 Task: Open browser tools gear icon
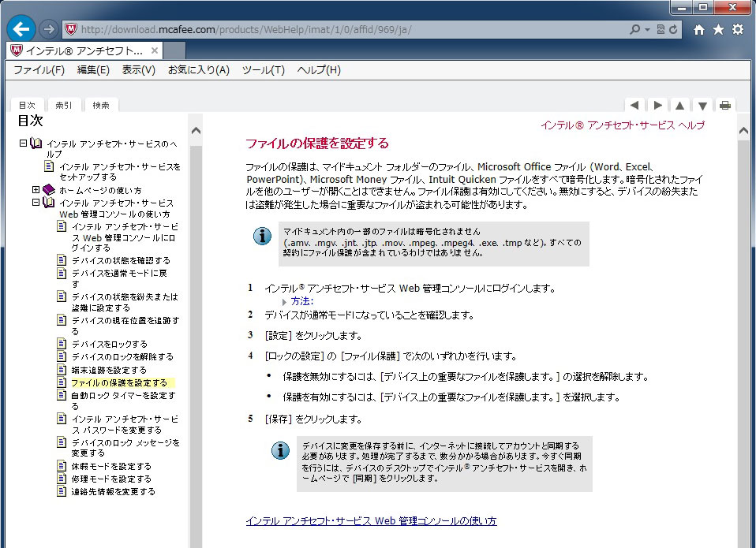coord(738,29)
